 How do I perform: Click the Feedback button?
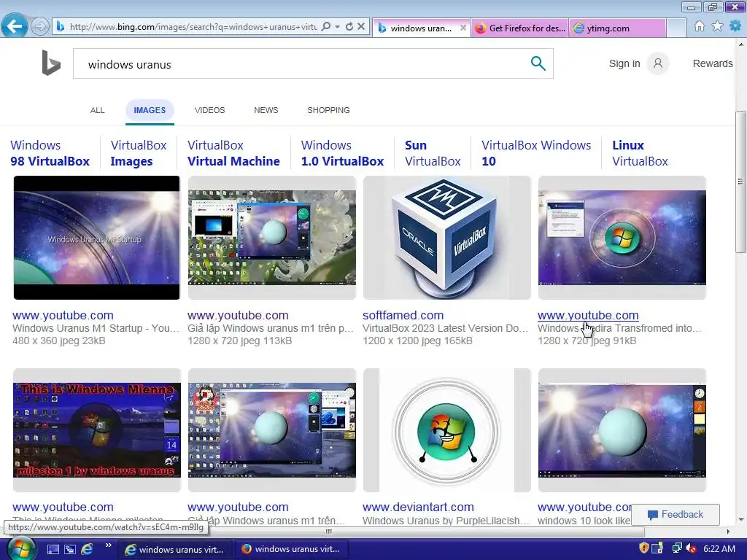pyautogui.click(x=675, y=514)
